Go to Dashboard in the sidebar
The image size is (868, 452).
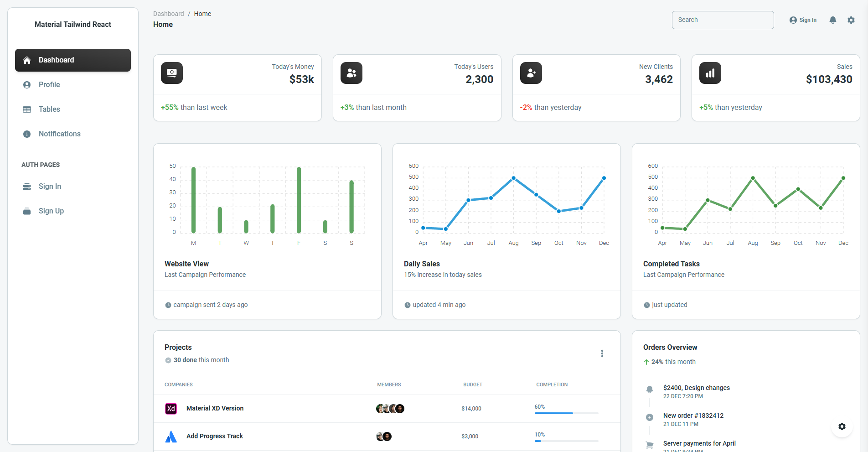click(73, 60)
